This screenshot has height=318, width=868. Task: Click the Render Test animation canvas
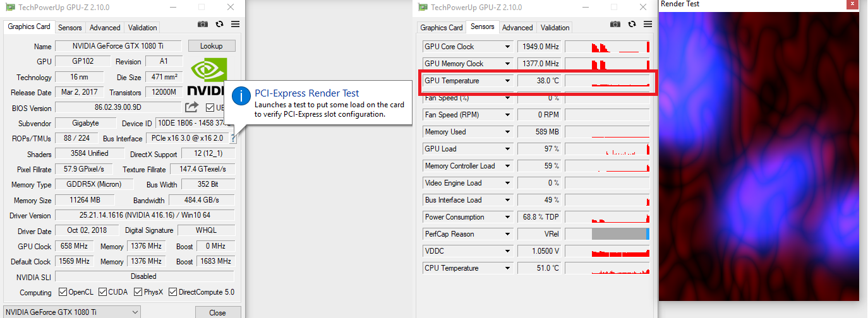pos(759,156)
